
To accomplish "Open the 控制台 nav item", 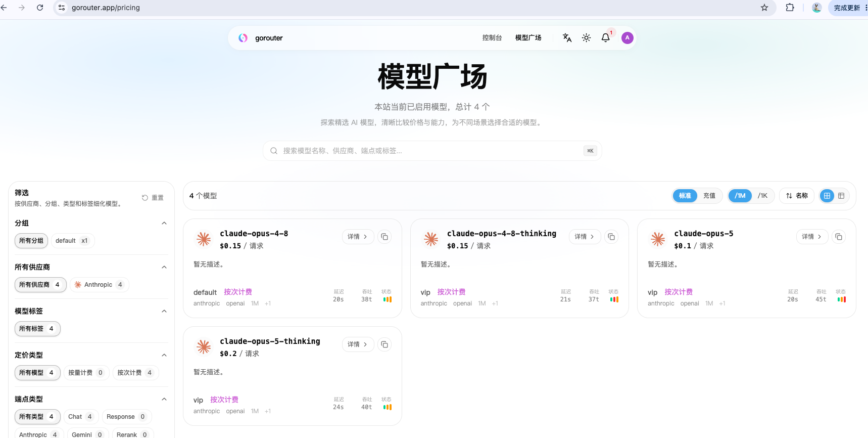I will 492,38.
